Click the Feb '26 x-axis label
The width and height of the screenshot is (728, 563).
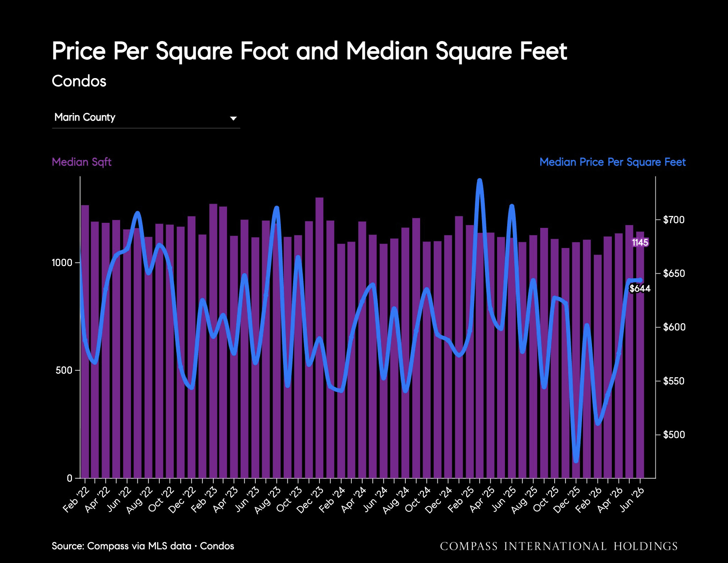tap(588, 499)
